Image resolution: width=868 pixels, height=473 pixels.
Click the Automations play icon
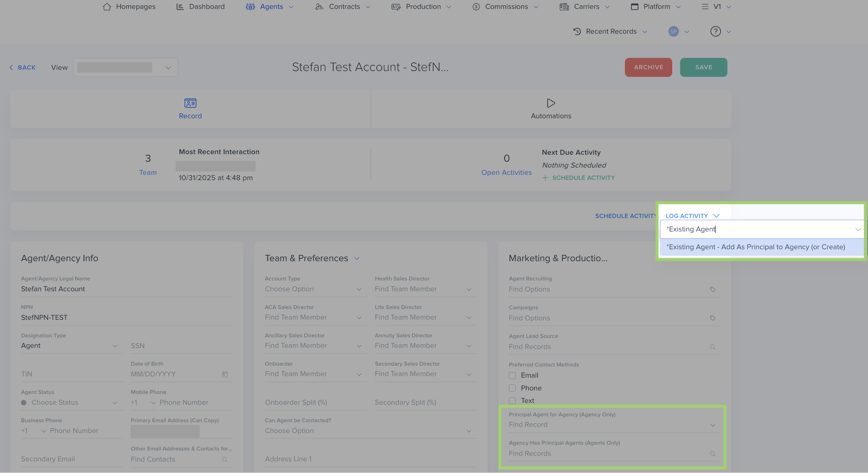point(551,103)
